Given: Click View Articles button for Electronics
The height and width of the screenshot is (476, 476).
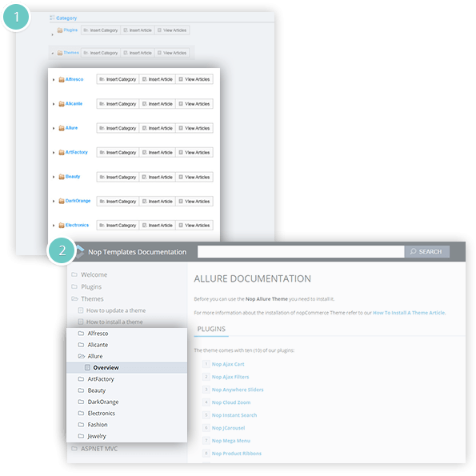Looking at the screenshot, I should pos(194,226).
